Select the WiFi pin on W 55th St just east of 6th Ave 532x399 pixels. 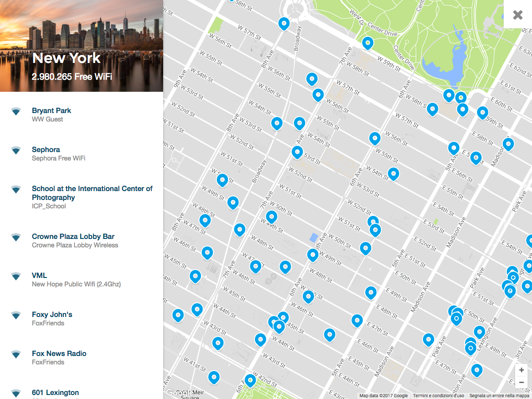tap(375, 138)
